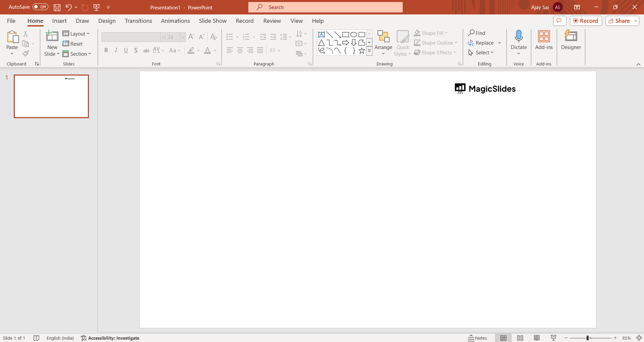Start Dictate with the microphone icon
The image size is (644, 342).
click(518, 36)
